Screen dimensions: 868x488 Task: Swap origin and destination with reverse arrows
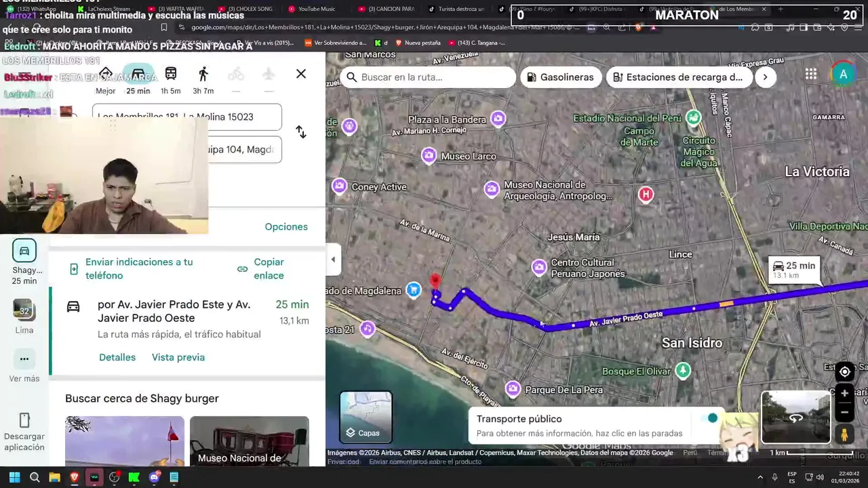[301, 132]
